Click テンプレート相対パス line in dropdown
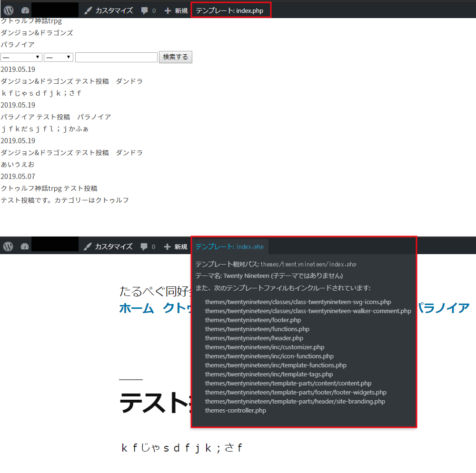Image resolution: width=476 pixels, height=473 pixels. [276, 264]
